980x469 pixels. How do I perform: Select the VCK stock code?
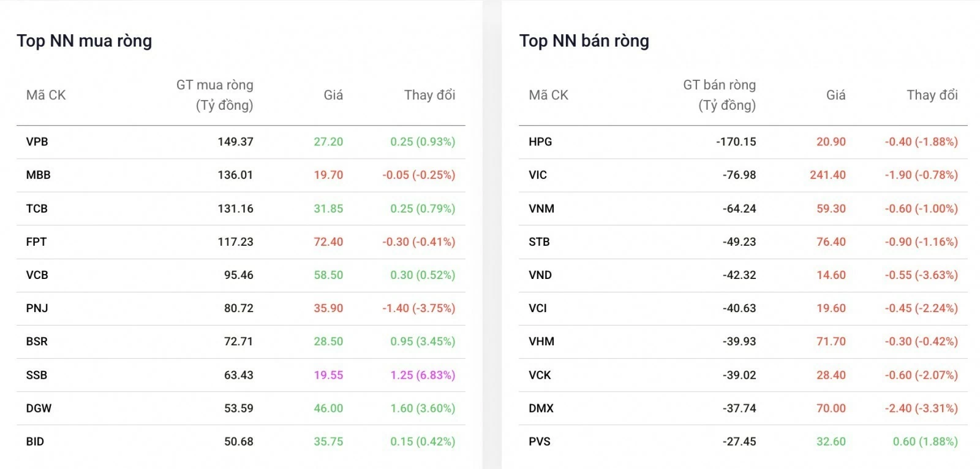(540, 375)
